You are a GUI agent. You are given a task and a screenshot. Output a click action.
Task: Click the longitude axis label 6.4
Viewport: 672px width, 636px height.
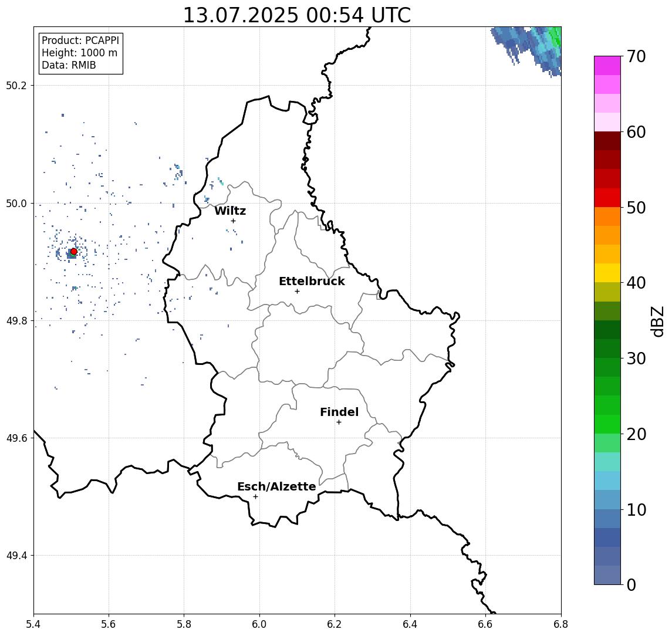tap(410, 624)
